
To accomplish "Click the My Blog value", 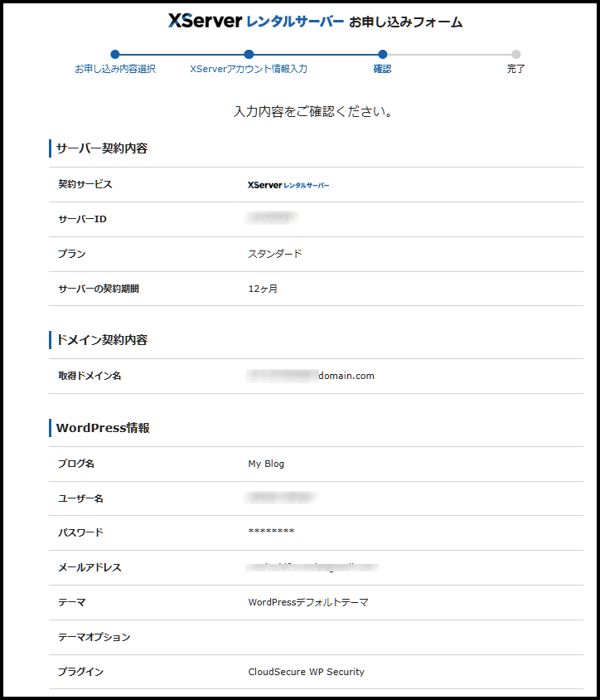I will click(x=266, y=464).
